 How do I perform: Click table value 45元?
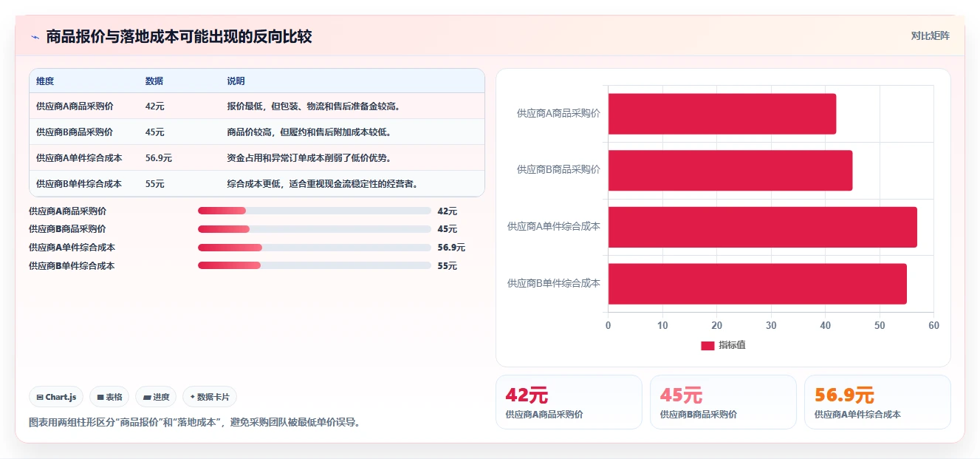[x=154, y=132]
